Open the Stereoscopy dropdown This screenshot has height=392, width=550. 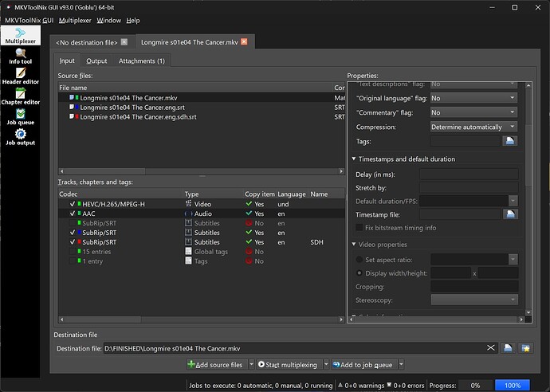click(x=474, y=300)
